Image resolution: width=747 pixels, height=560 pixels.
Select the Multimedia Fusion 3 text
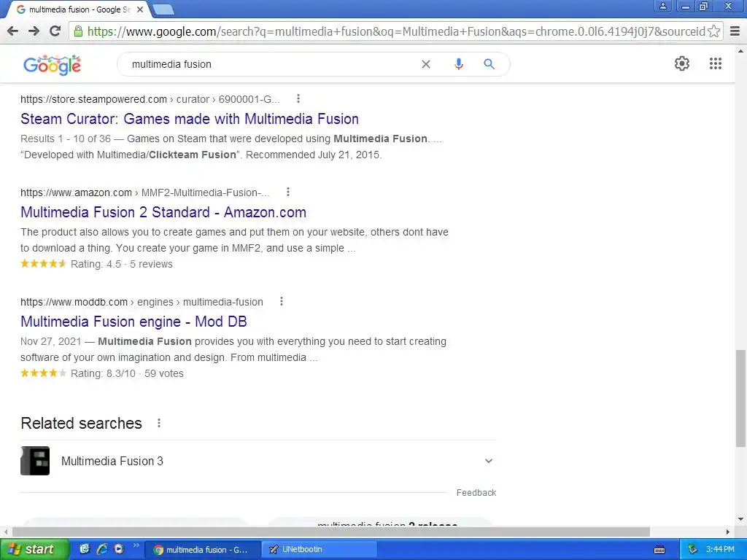point(112,461)
